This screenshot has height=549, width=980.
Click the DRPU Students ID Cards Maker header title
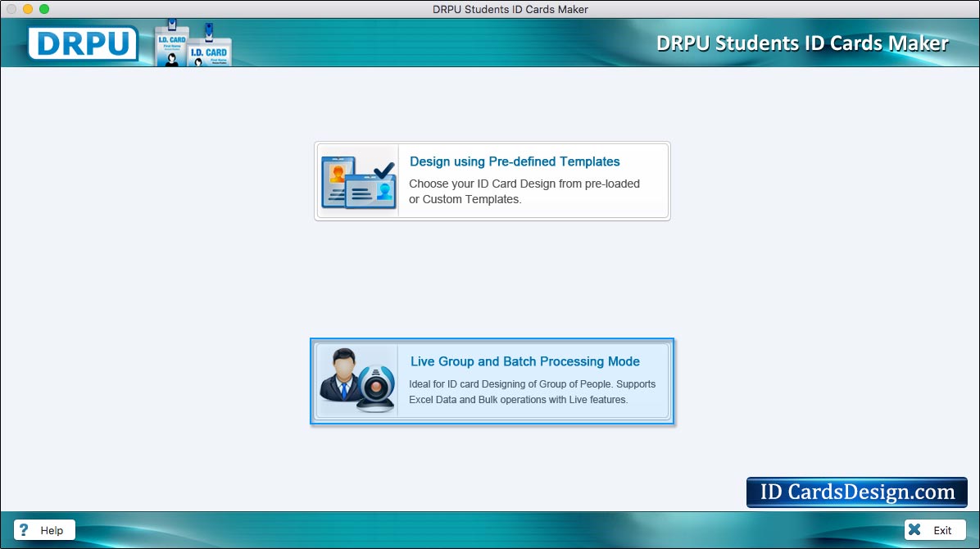pyautogui.click(x=802, y=43)
